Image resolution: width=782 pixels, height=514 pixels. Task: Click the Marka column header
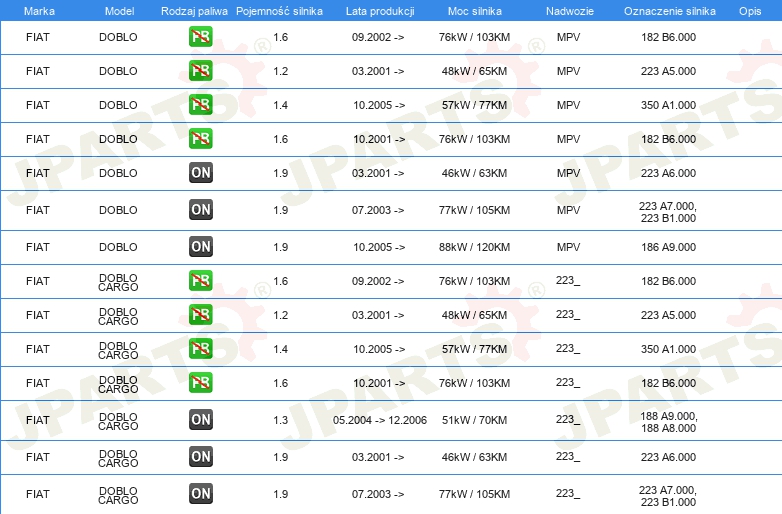coord(39,11)
